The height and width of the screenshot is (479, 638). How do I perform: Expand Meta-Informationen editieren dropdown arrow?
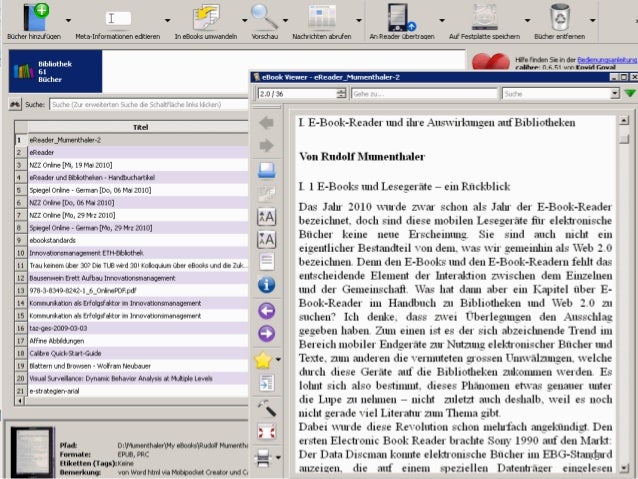pyautogui.click(x=167, y=20)
